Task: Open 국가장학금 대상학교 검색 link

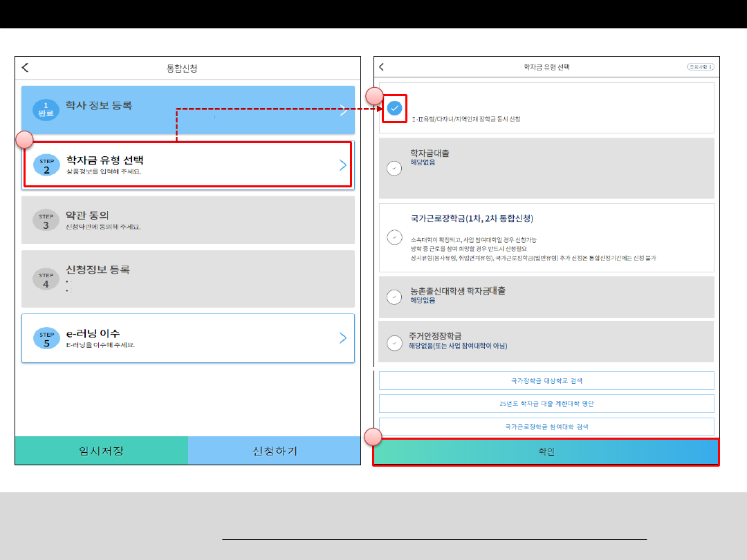Action: 546,380
